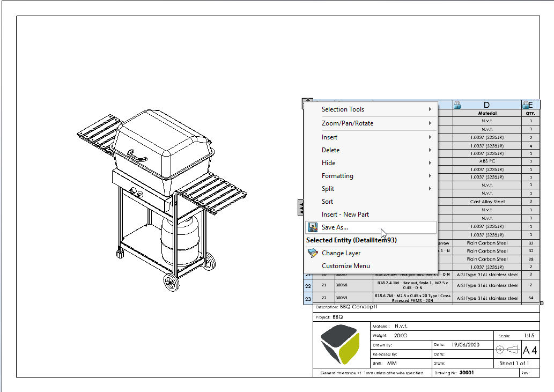
Task: Toggle the lock icon on column E
Action: pos(526,105)
